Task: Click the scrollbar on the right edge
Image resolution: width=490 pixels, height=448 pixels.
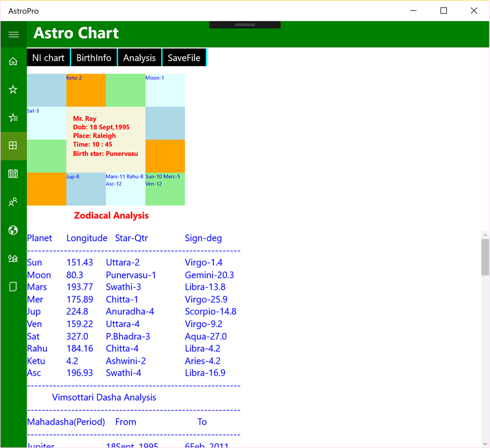Action: pos(484,256)
